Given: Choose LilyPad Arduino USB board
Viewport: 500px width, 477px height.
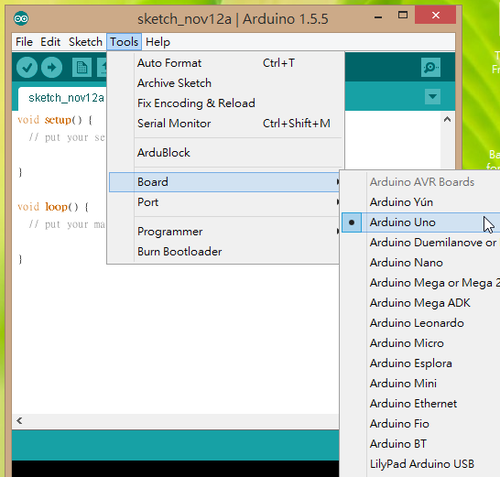Looking at the screenshot, I should (x=421, y=464).
